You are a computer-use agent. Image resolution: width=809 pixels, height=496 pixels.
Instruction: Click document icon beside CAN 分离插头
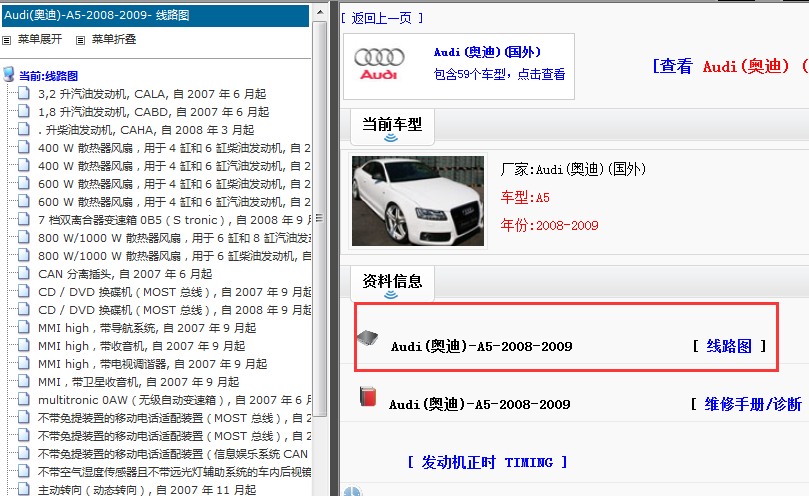[x=24, y=273]
